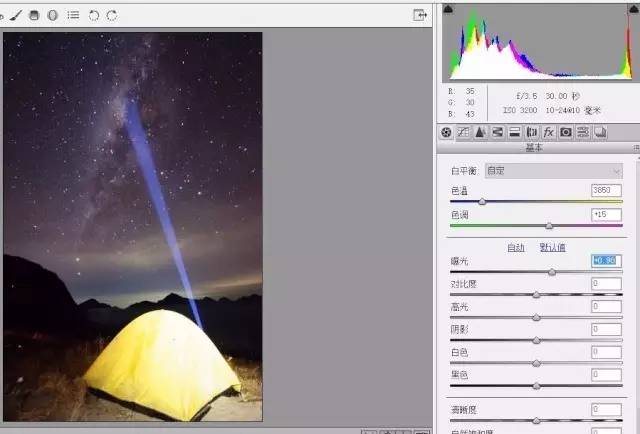
Task: Open the 白平衡 white balance dropdown
Action: point(554,171)
